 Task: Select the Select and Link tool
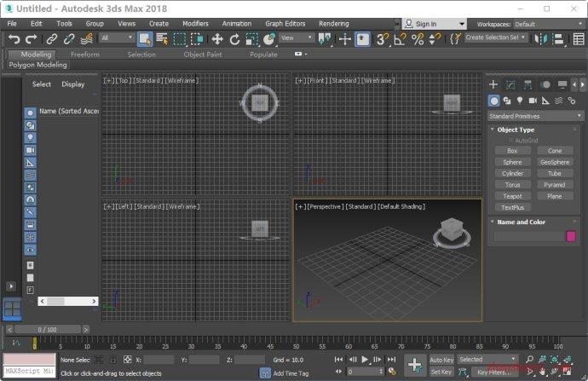pos(52,39)
